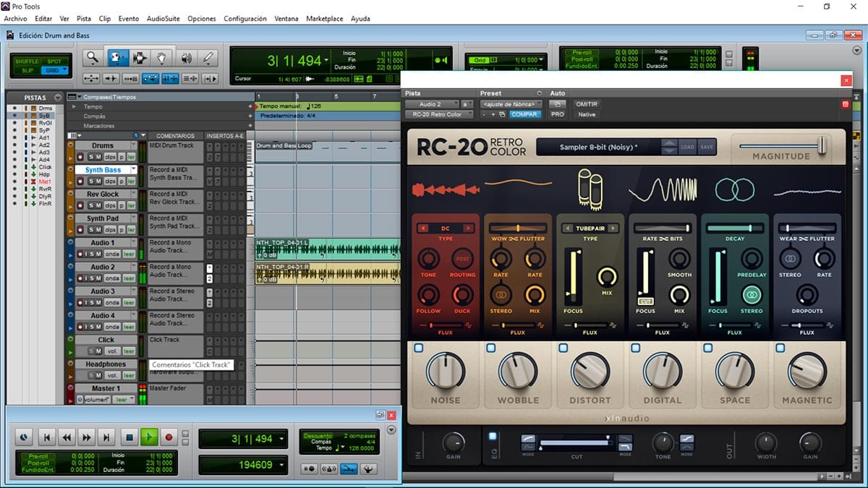
Task: Click the NOISE knob
Action: click(x=446, y=372)
